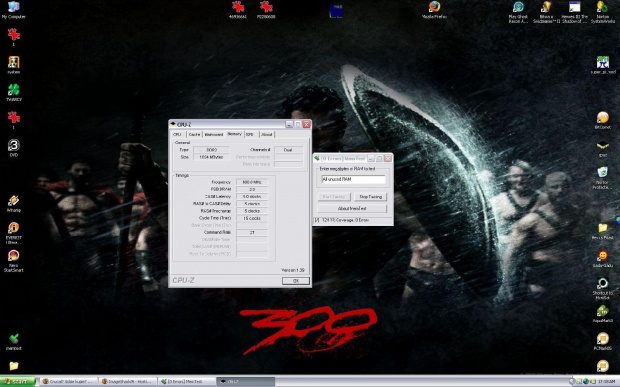Switch to Crucial Firefox taskbar button

[69, 381]
